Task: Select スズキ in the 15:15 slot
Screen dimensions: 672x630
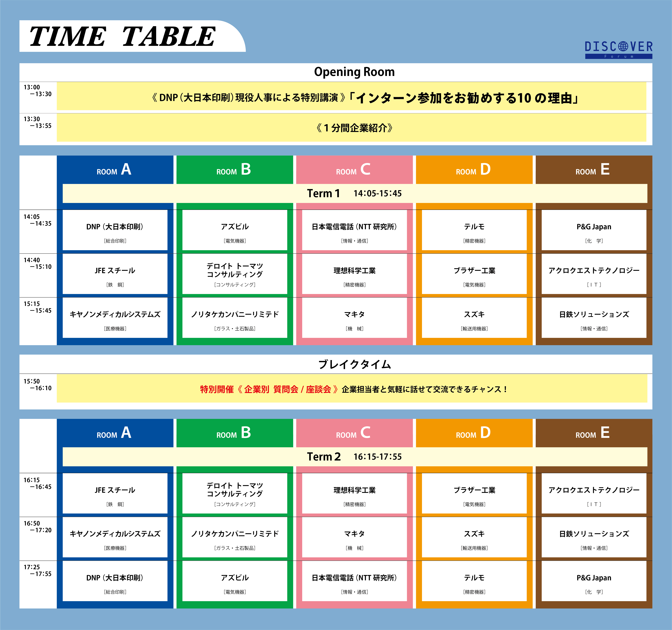Action: [x=474, y=318]
